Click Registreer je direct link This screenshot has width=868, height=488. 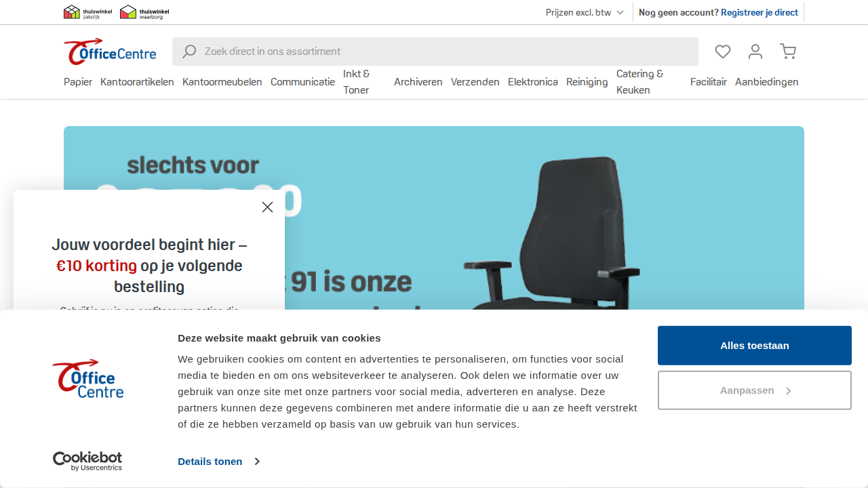click(759, 12)
